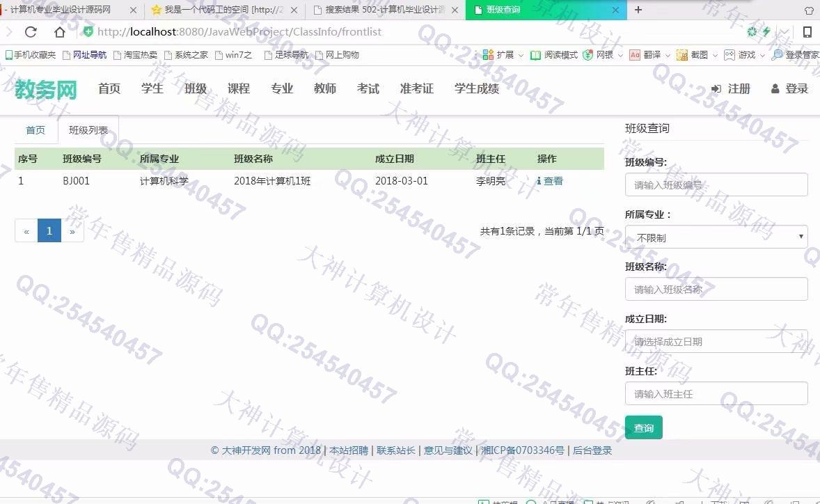Image resolution: width=820 pixels, height=504 pixels.
Task: Close the 班级查询 tab
Action: pyautogui.click(x=615, y=10)
